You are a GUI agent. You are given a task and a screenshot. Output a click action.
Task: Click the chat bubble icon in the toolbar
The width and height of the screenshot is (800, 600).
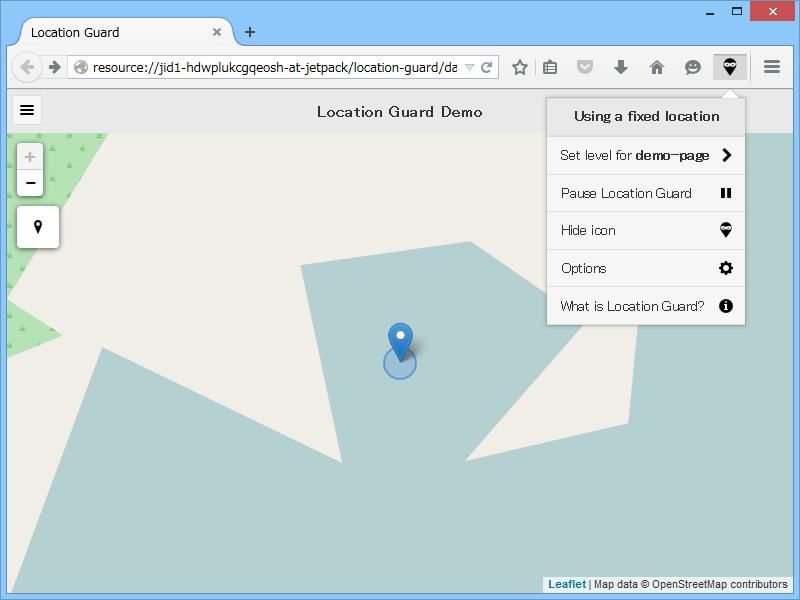pyautogui.click(x=692, y=67)
